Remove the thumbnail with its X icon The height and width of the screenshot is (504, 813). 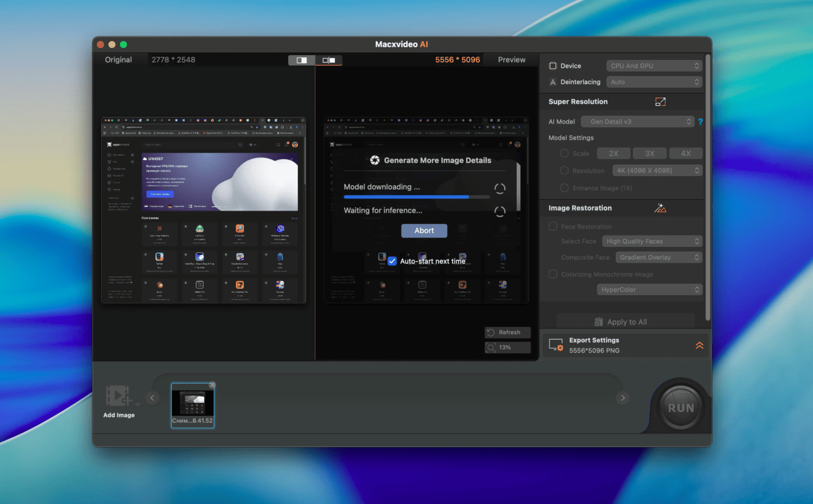coord(212,385)
